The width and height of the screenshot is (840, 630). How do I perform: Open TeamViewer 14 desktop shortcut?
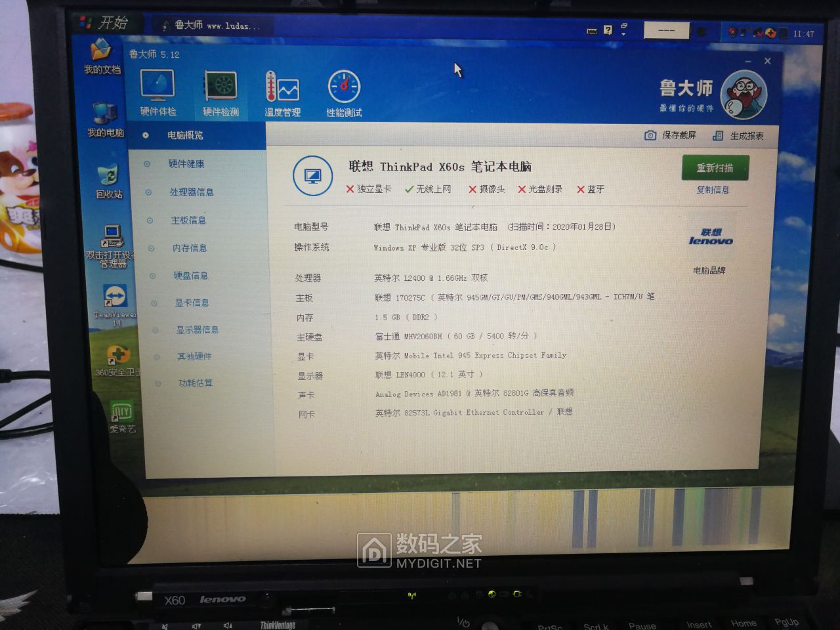tap(115, 305)
